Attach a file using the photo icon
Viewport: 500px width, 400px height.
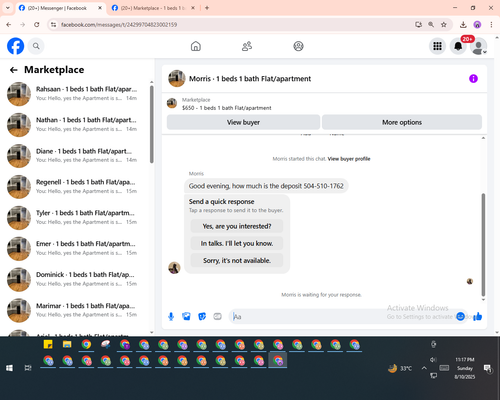pos(186,316)
